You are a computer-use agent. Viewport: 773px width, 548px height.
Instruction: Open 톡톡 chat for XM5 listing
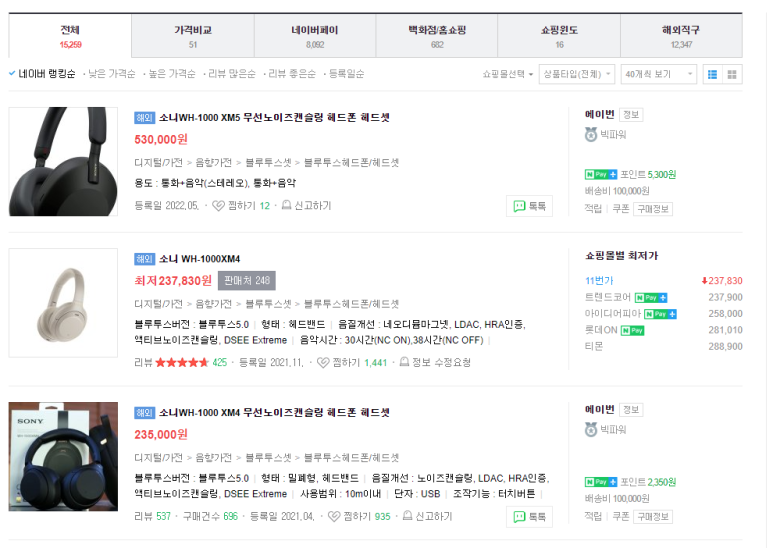529,206
